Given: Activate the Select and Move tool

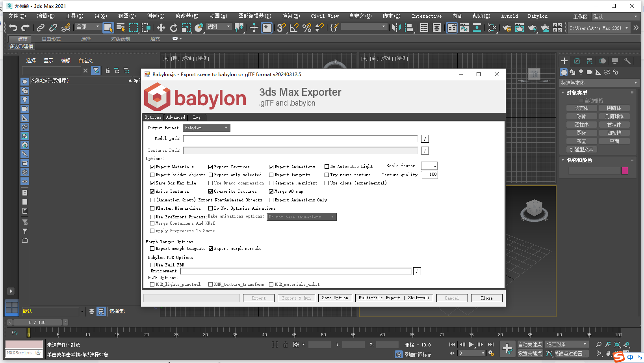Looking at the screenshot, I should 161,28.
